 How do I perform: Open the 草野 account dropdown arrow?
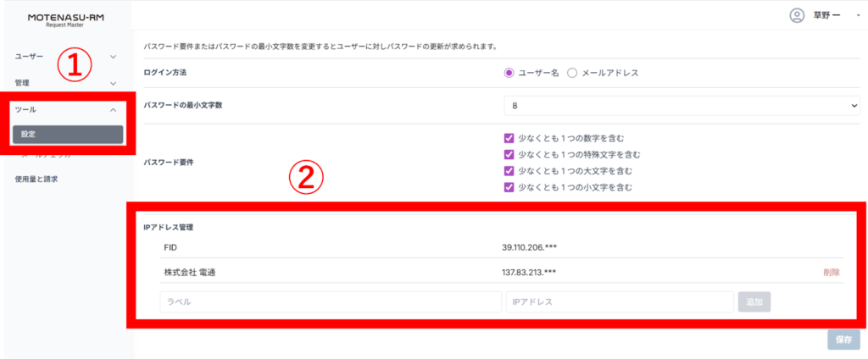[x=858, y=16]
